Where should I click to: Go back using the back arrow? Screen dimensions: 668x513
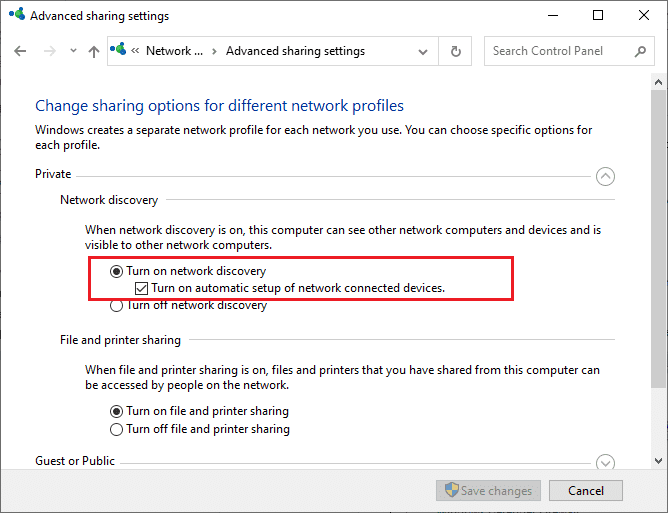click(21, 52)
